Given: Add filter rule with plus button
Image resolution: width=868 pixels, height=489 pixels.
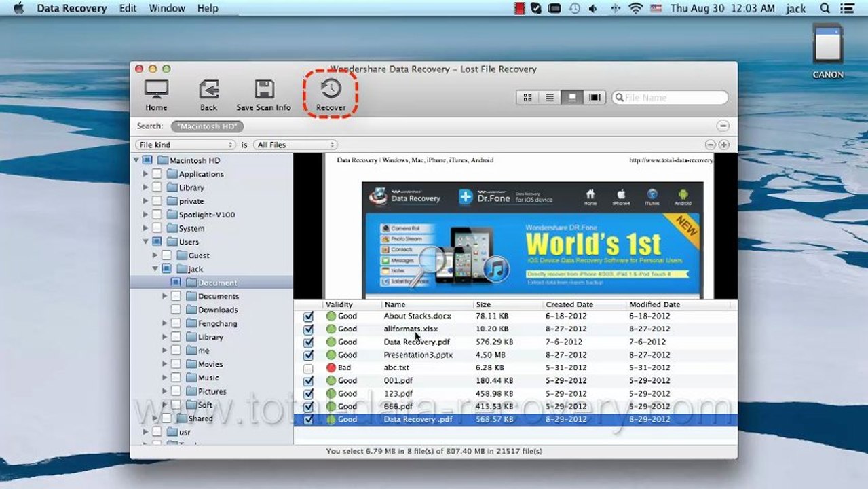Looking at the screenshot, I should [x=723, y=145].
